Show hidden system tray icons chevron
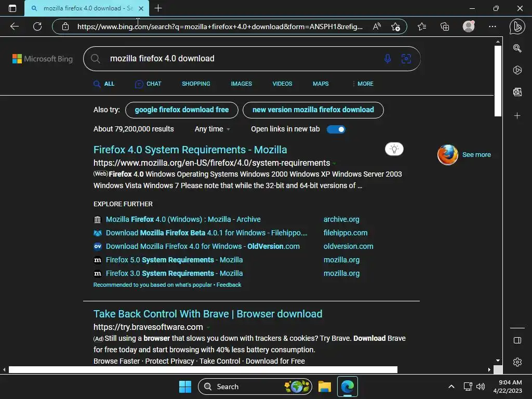532x399 pixels. 451,387
